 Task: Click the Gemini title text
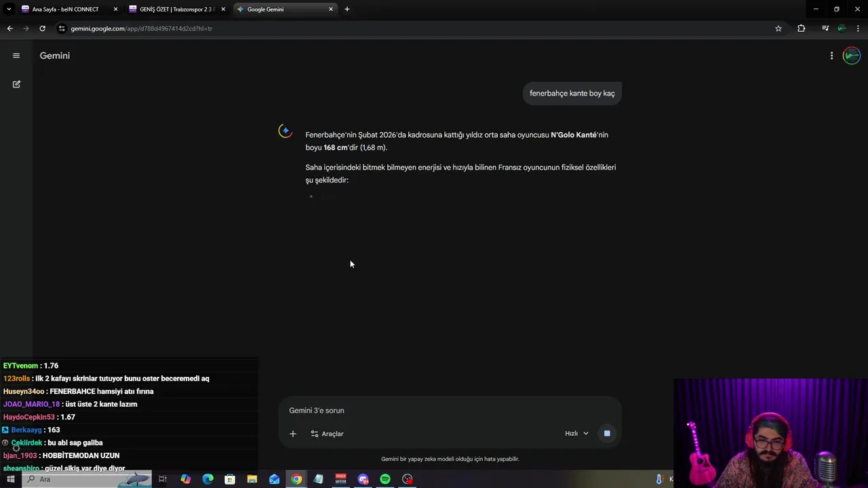tap(55, 56)
